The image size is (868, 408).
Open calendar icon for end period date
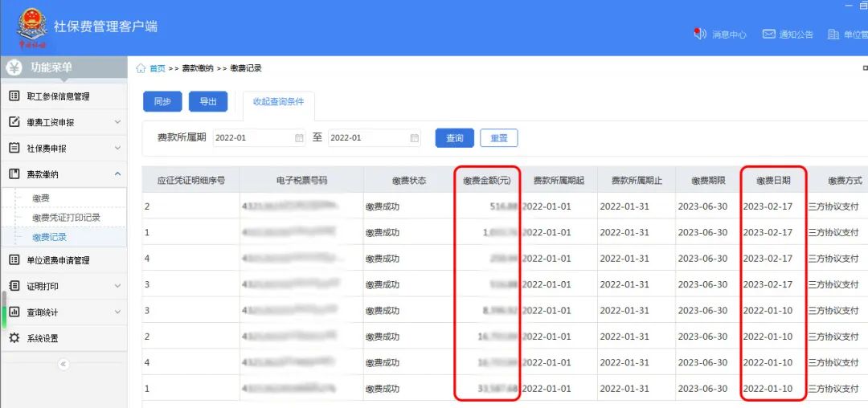(x=415, y=138)
